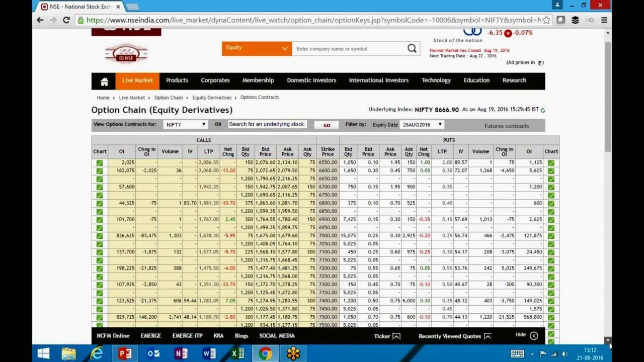This screenshot has width=644, height=362.
Task: Open Excel from the taskbar
Action: coord(237,353)
